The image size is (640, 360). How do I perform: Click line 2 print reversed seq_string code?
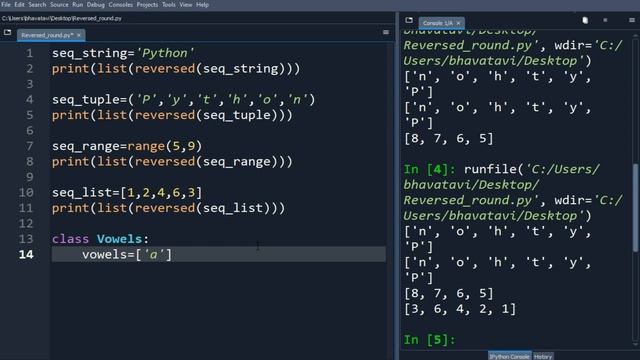(x=176, y=69)
